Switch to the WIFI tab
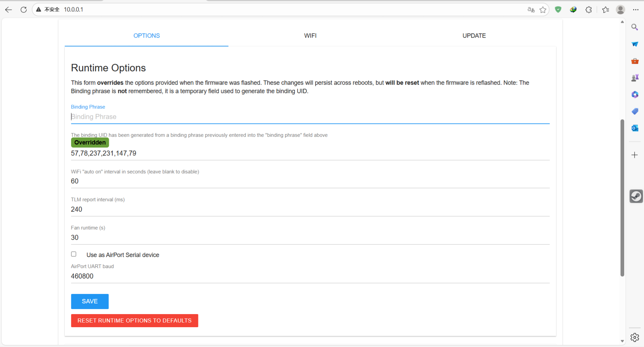This screenshot has height=347, width=644. click(x=310, y=36)
